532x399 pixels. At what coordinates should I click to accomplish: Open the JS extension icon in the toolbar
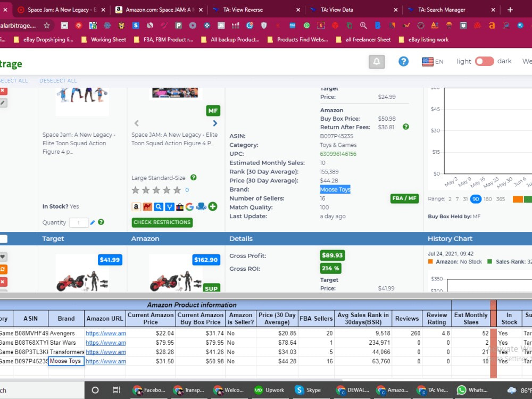coord(221,26)
